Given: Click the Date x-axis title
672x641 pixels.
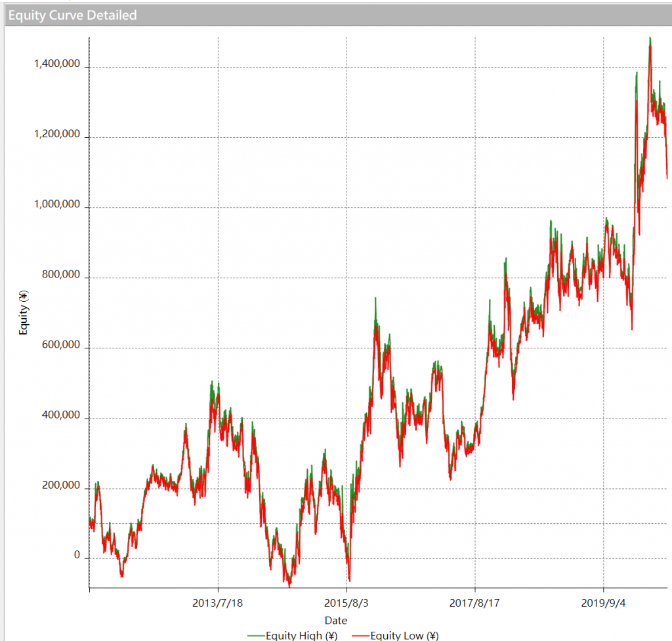Looking at the screenshot, I should coord(335,619).
